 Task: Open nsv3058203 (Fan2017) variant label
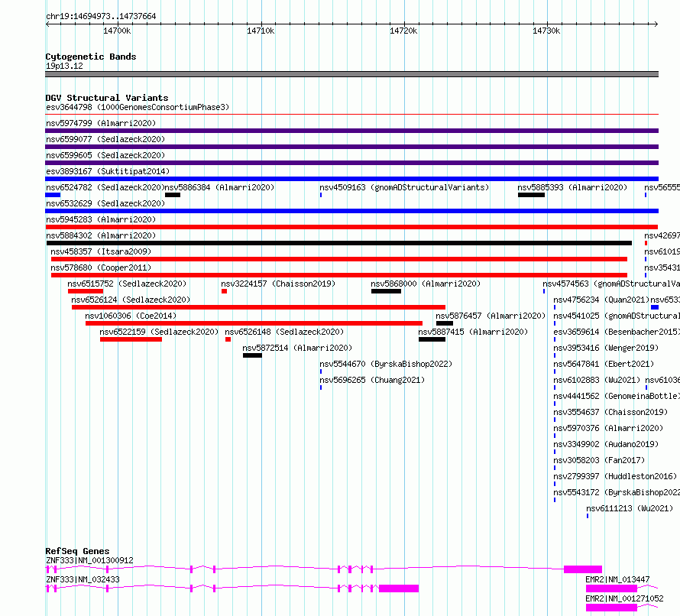tap(599, 460)
